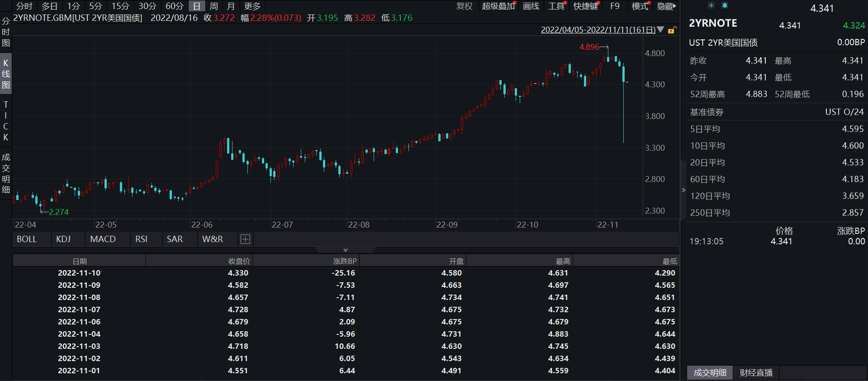Image resolution: width=868 pixels, height=381 pixels.
Task: Switch to the 财经直播 tab
Action: pyautogui.click(x=756, y=373)
